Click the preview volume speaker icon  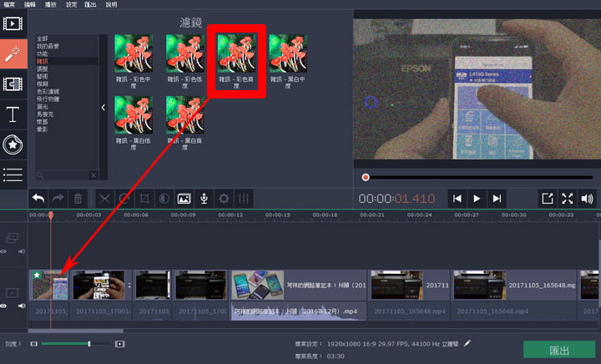[587, 199]
